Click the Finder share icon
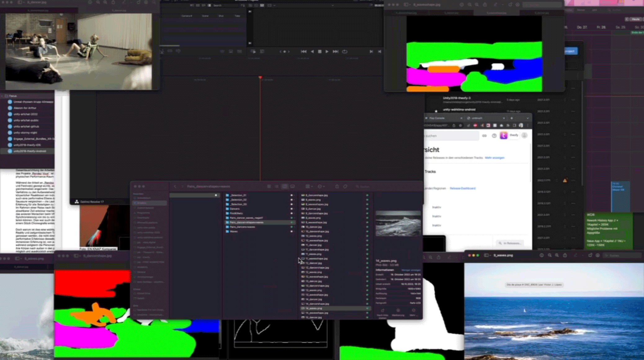This screenshot has width=644, height=360. point(337,187)
